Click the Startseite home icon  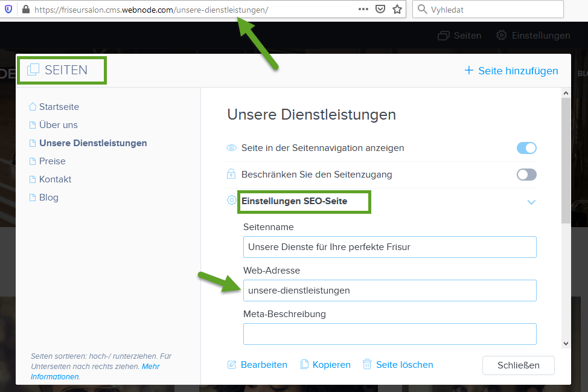pyautogui.click(x=33, y=106)
